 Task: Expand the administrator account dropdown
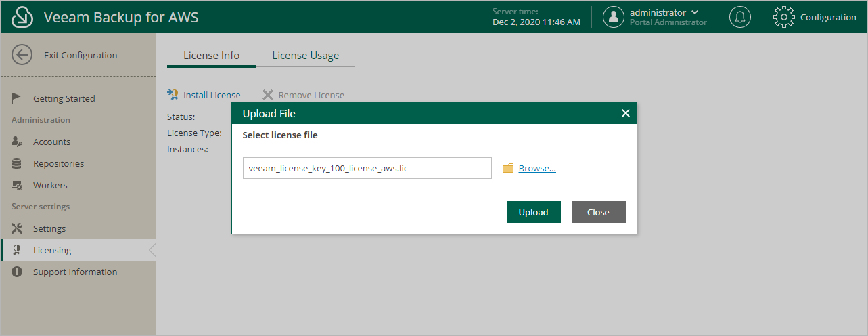pos(695,12)
